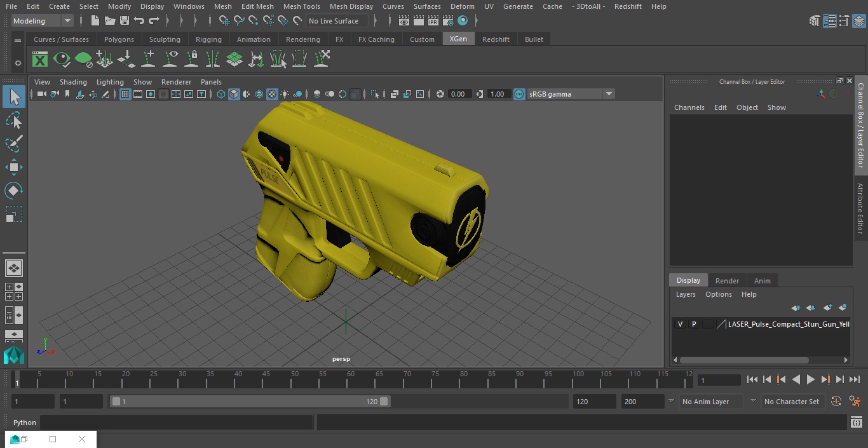Click the green leaf XGen shelf icon
This screenshot has width=868, height=448.
(83, 60)
